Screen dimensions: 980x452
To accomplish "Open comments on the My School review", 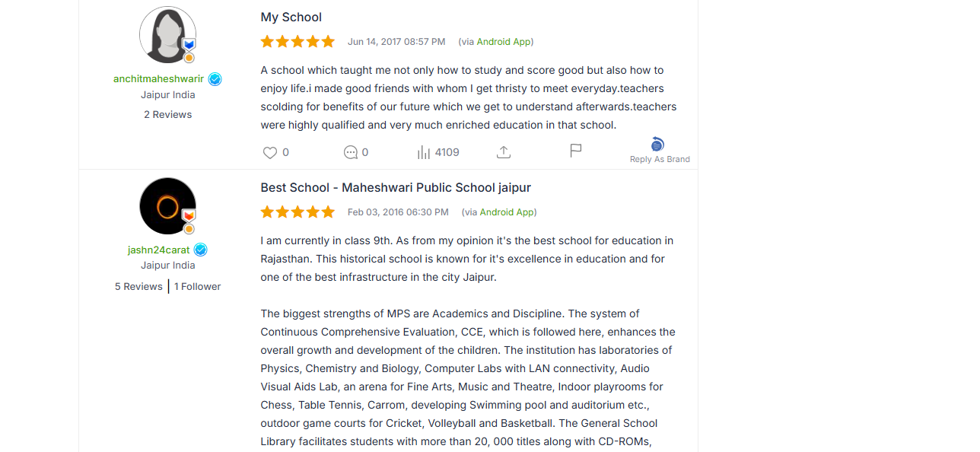I will [351, 152].
